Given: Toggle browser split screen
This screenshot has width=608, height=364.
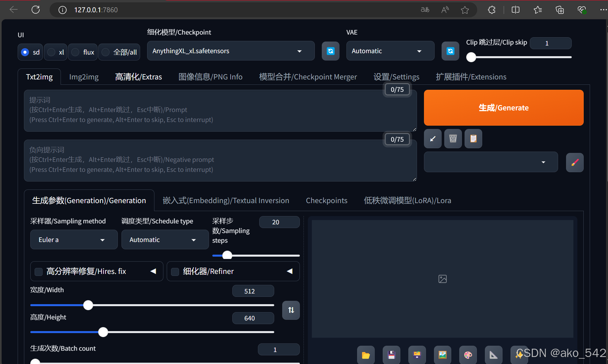Looking at the screenshot, I should pos(515,10).
